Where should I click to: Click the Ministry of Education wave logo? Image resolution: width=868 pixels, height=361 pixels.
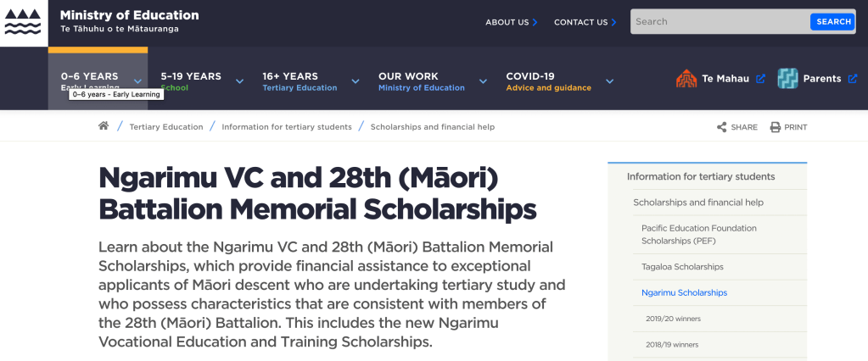(23, 21)
